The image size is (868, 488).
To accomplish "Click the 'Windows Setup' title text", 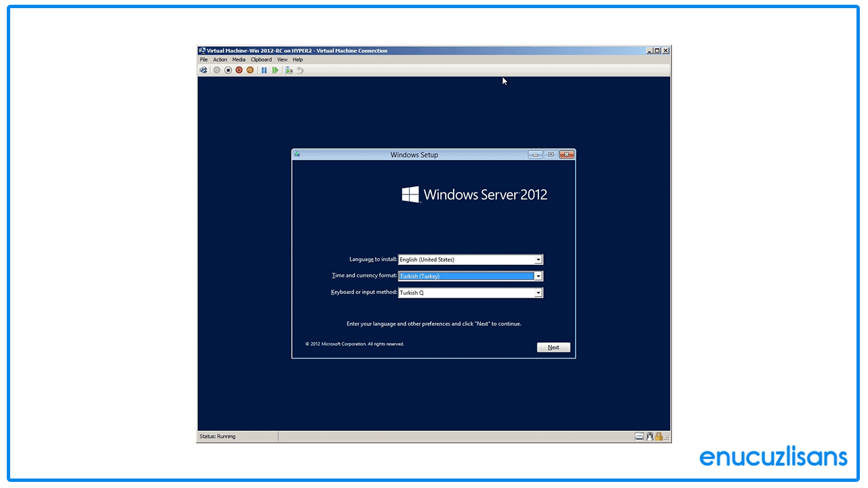I will 414,155.
